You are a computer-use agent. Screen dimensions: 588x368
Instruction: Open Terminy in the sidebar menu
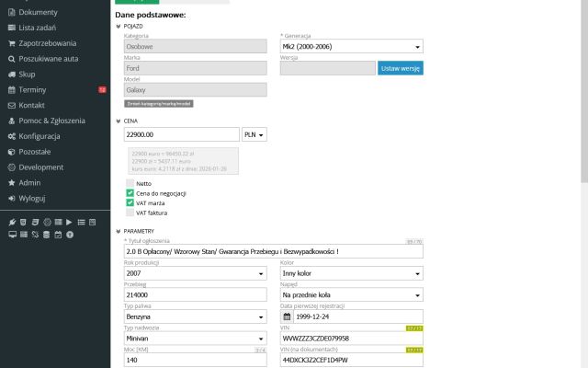[33, 90]
